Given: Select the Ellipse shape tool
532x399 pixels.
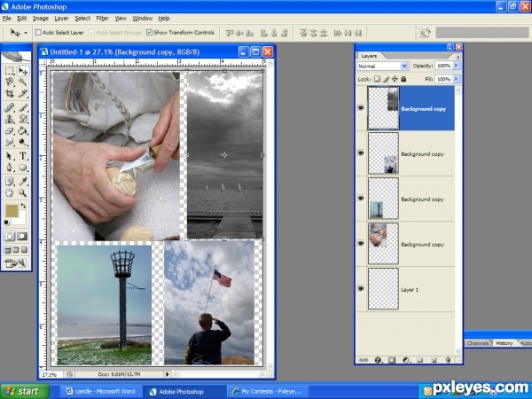Looking at the screenshot, I should [x=23, y=168].
